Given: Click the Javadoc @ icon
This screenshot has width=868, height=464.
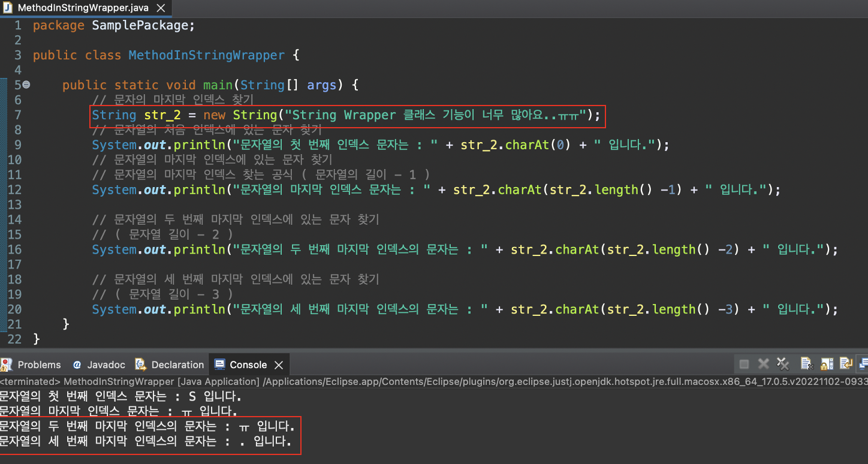Looking at the screenshot, I should tap(77, 364).
